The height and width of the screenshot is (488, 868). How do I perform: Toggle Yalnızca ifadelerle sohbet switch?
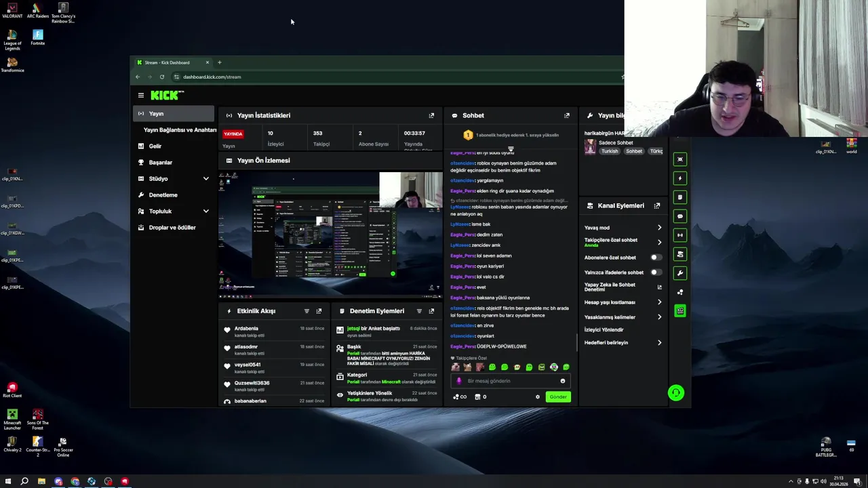point(655,272)
